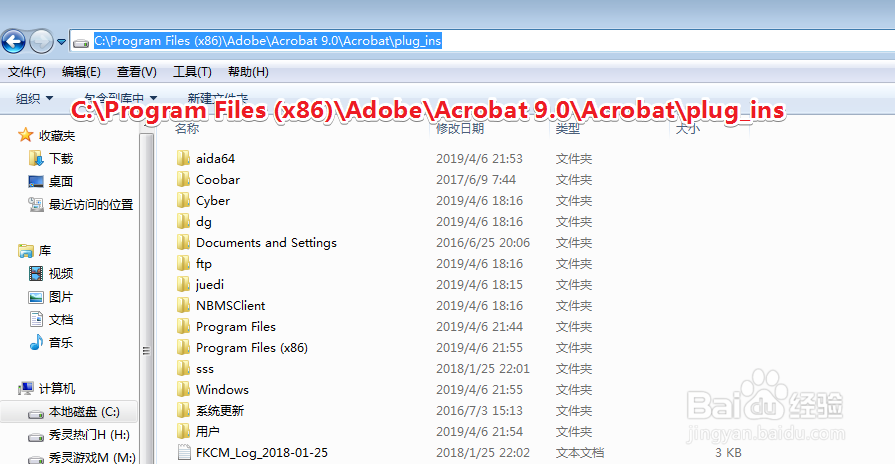
Task: Open 下载 in the favorites pane
Action: pyautogui.click(x=61, y=159)
